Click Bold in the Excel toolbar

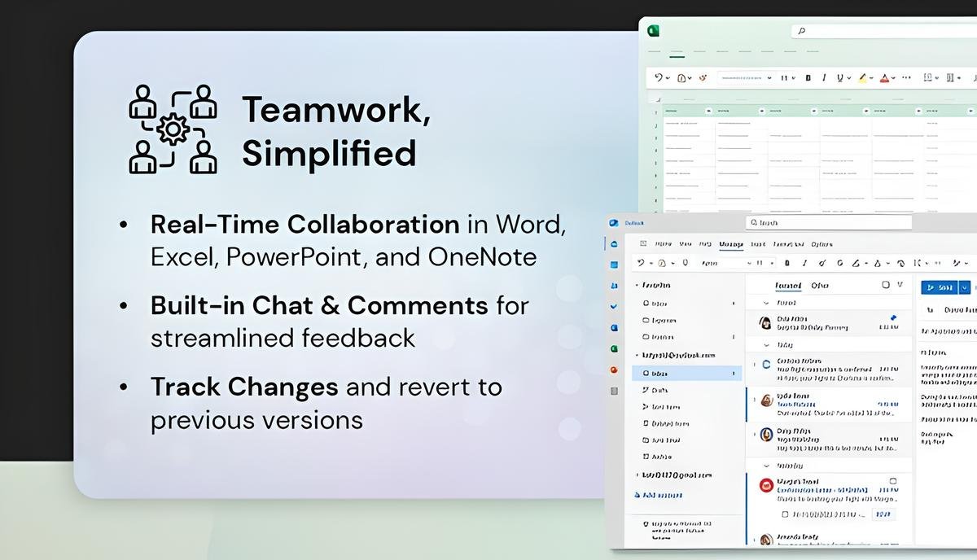808,78
